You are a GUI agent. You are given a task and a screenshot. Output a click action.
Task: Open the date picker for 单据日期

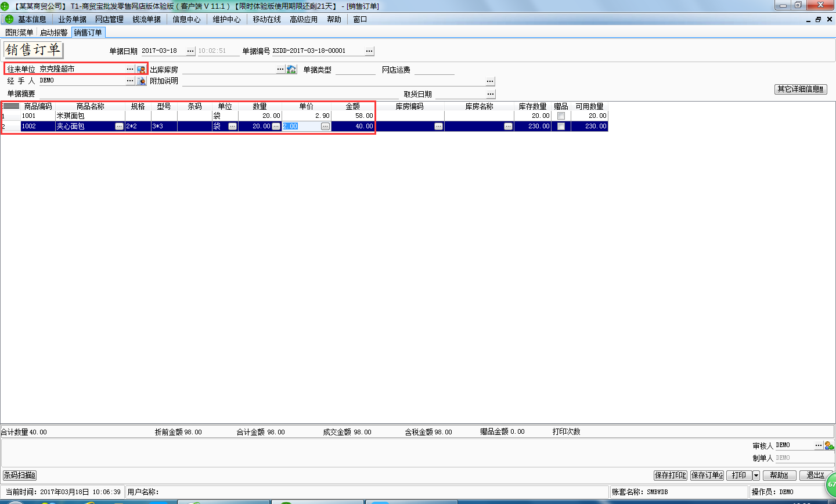tap(190, 51)
